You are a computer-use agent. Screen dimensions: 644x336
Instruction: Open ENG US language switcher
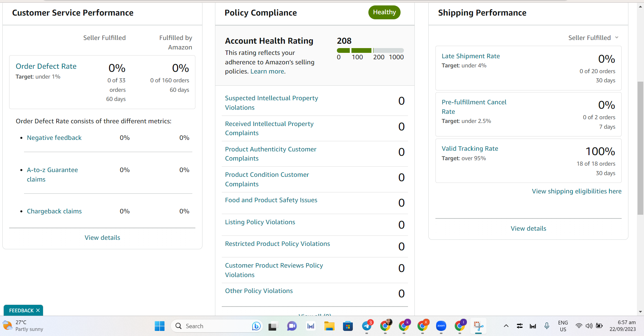point(563,326)
